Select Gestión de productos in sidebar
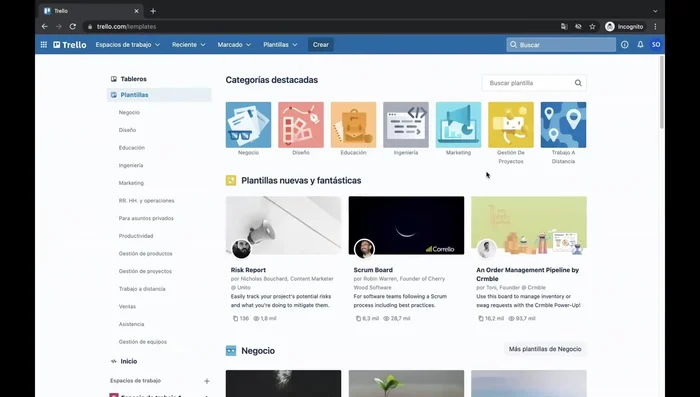Viewport: 700px width, 397px height. click(x=145, y=254)
